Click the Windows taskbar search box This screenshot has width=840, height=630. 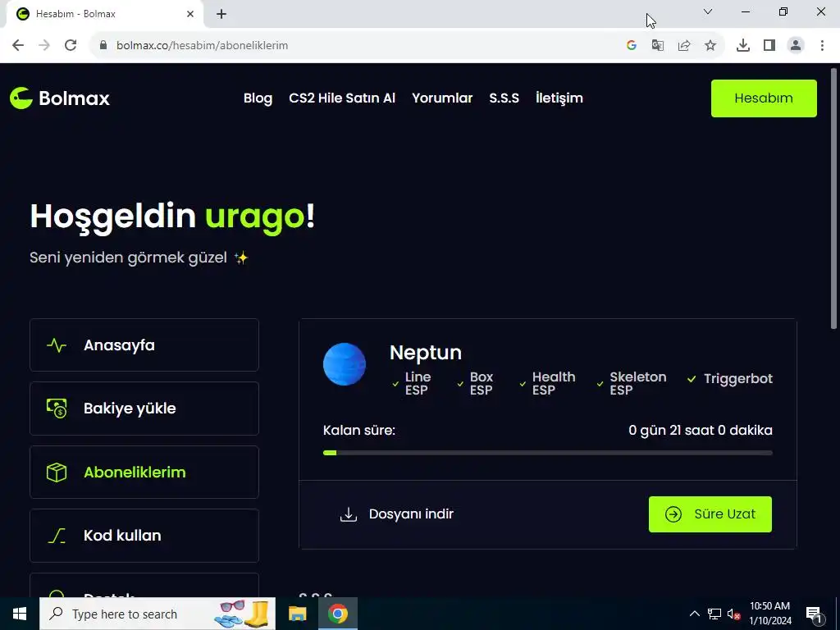pos(157,614)
